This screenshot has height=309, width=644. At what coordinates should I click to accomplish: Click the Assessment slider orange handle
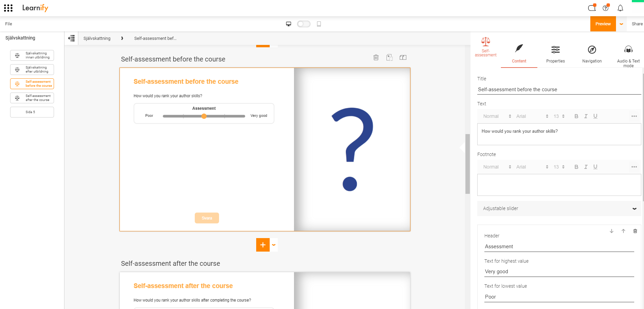[204, 116]
